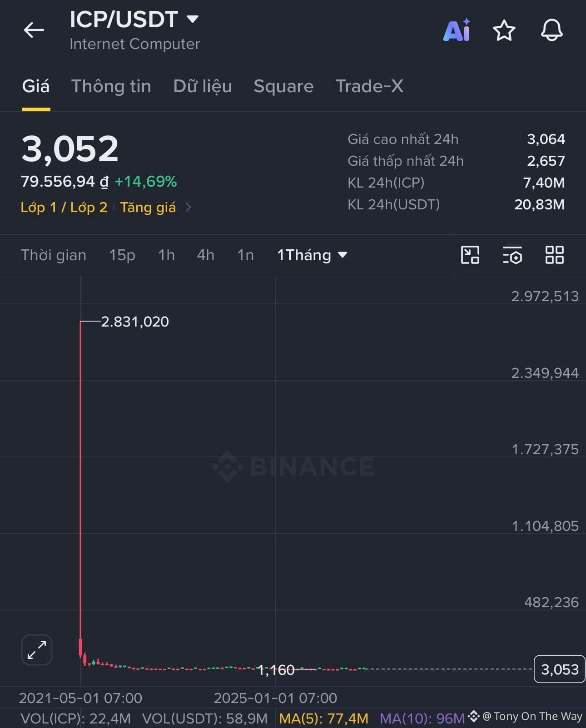Set a price alert with bell icon
The image size is (586, 728).
[551, 30]
